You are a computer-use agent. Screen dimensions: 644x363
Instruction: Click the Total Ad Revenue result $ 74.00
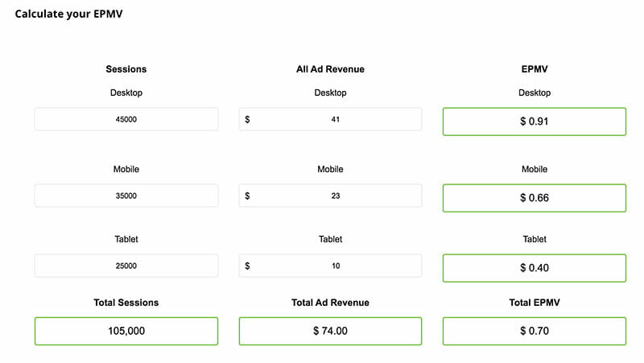[330, 331]
